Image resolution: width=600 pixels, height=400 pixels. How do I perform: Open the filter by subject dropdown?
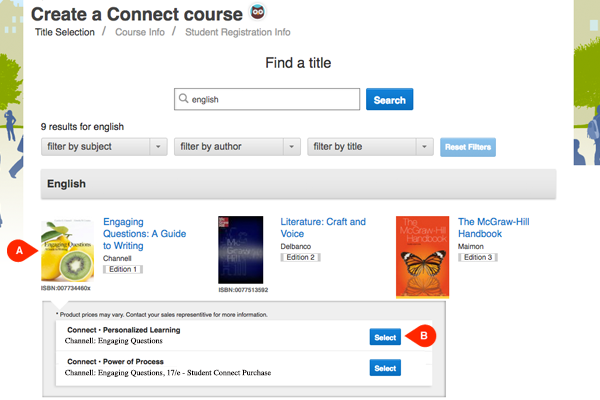pyautogui.click(x=104, y=147)
